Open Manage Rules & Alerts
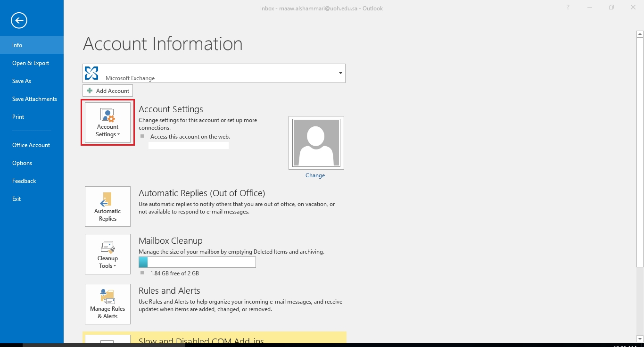 (108, 304)
